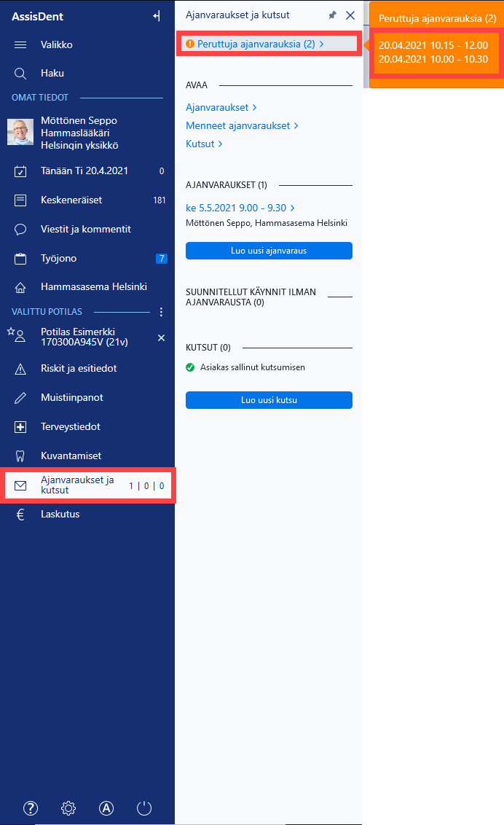Click Luo uusi kutsu button
The image size is (504, 825).
[269, 400]
